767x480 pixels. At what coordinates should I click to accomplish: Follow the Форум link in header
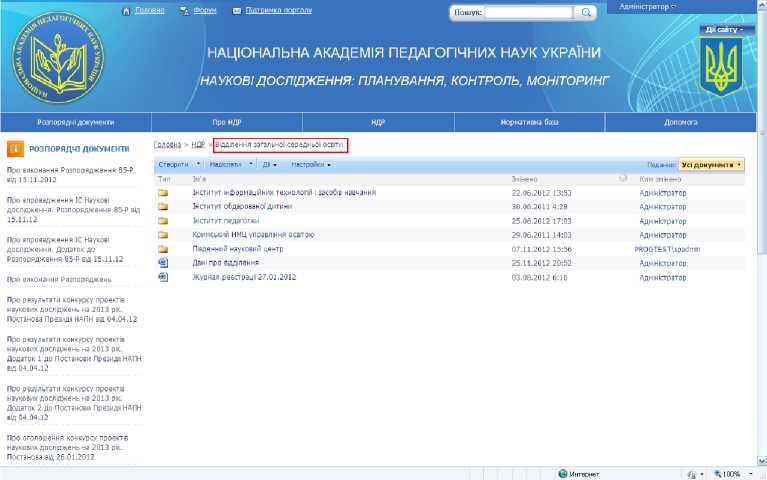[x=205, y=10]
